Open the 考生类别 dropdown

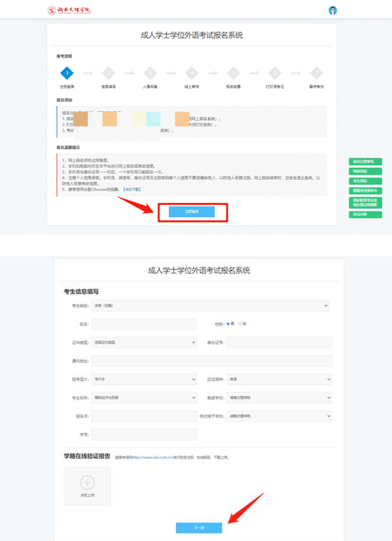tap(210, 306)
